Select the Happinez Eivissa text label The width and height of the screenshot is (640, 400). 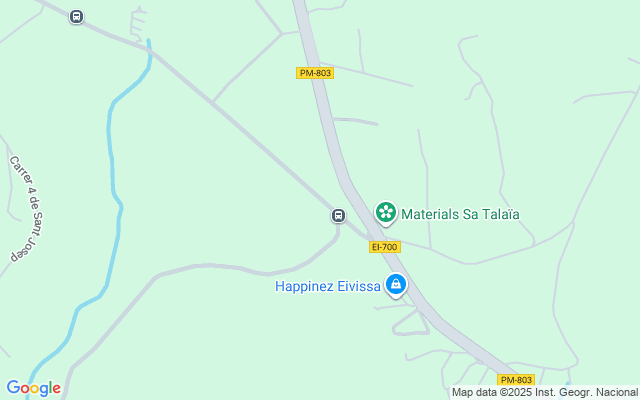pyautogui.click(x=328, y=286)
